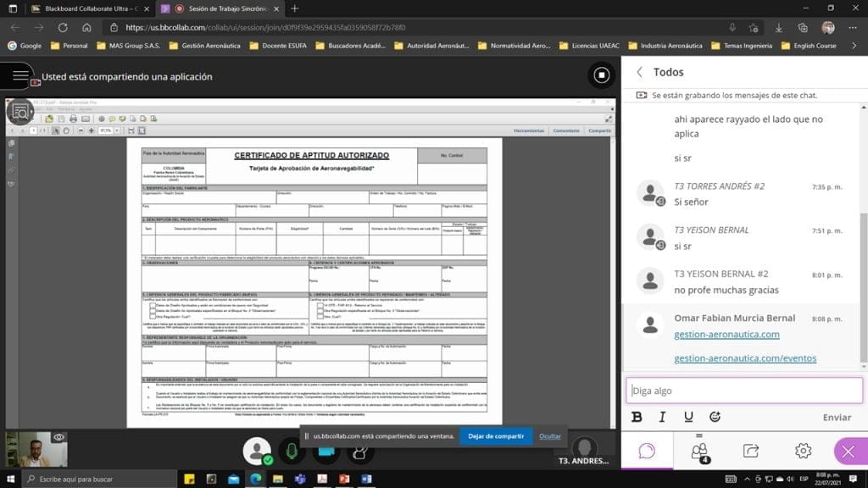Close the Collaborate side panel with purple X
This screenshot has height=488, width=868.
tap(849, 451)
